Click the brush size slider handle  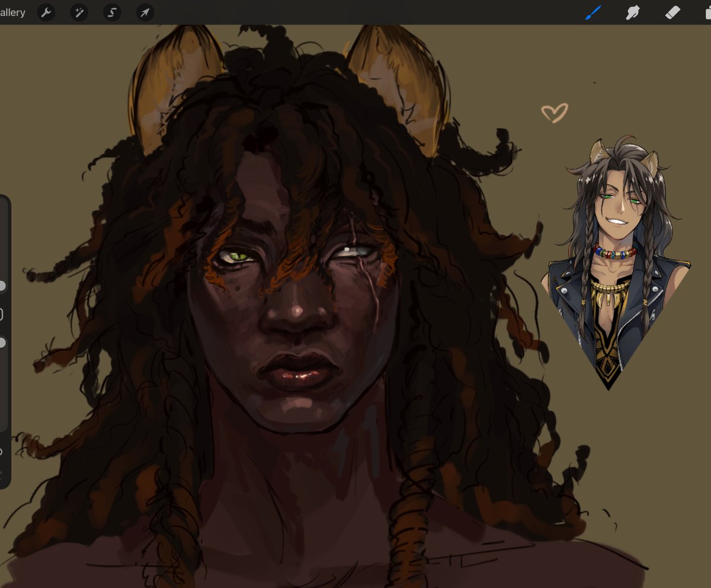2,286
